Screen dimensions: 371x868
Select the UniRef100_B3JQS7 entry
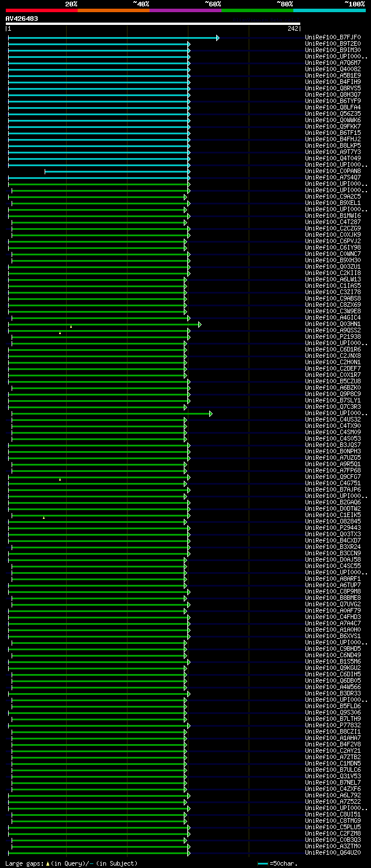(x=333, y=445)
